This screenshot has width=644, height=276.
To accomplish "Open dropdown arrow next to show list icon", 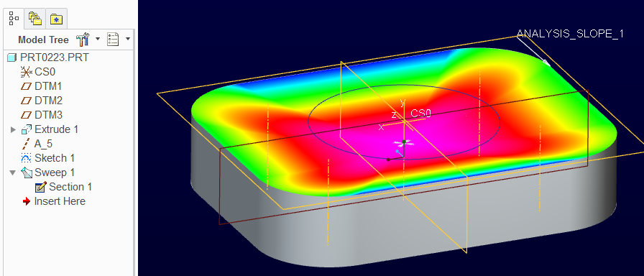I will (x=128, y=39).
